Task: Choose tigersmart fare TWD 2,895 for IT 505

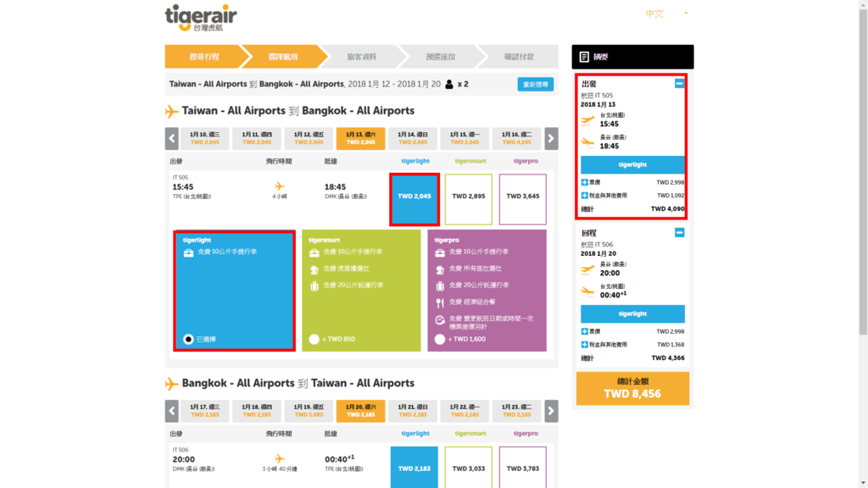Action: 468,199
